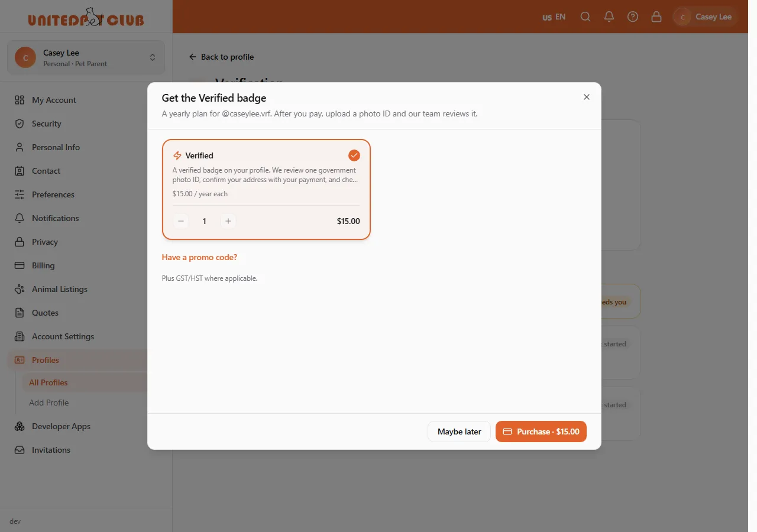
Task: Select the Account Settings icon
Action: point(20,336)
